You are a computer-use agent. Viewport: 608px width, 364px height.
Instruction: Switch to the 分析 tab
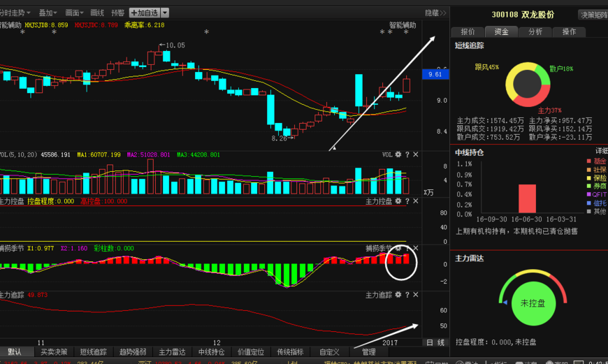point(535,31)
